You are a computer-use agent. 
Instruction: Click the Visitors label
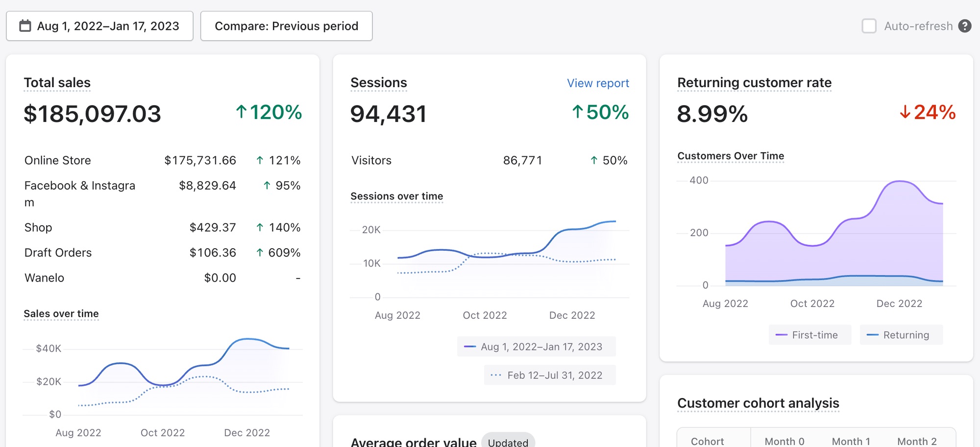coord(371,161)
